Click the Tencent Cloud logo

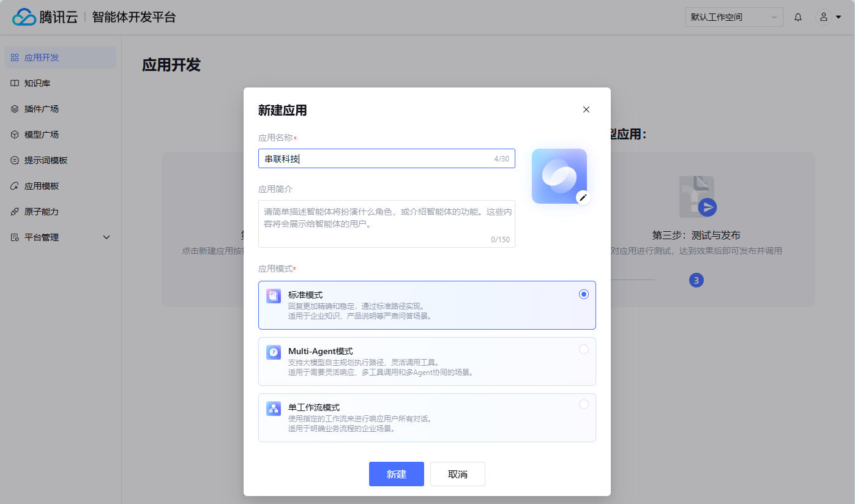click(x=45, y=17)
